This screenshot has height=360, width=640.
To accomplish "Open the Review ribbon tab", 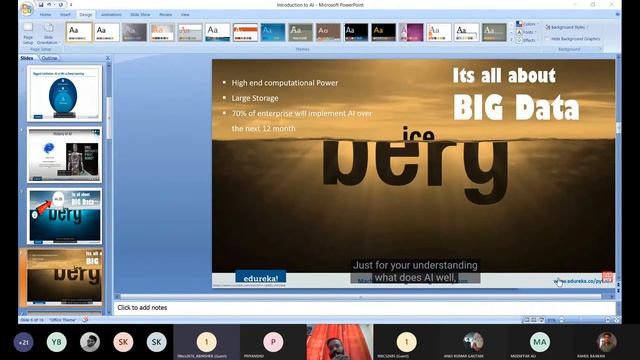I will (x=165, y=15).
